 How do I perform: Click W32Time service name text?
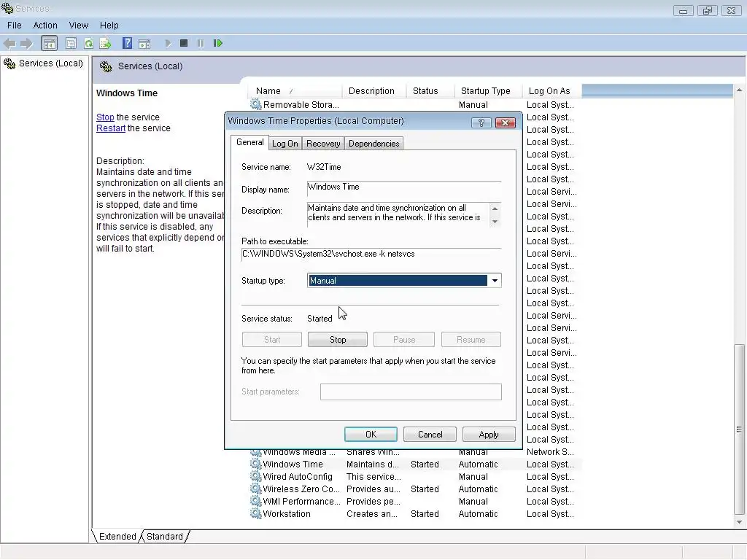coord(324,167)
